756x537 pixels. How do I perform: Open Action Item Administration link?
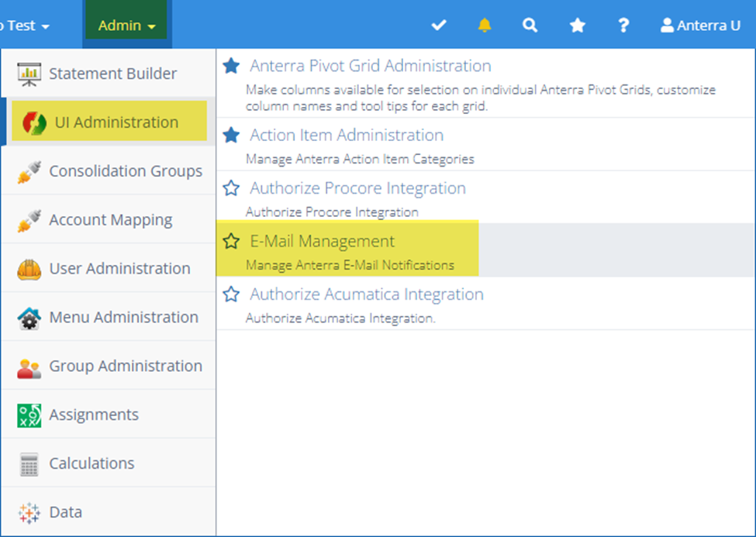(x=346, y=135)
